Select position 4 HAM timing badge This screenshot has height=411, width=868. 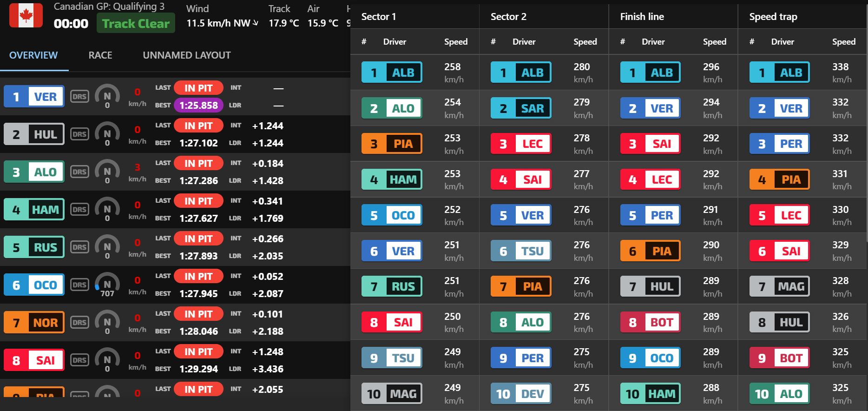[x=34, y=210]
